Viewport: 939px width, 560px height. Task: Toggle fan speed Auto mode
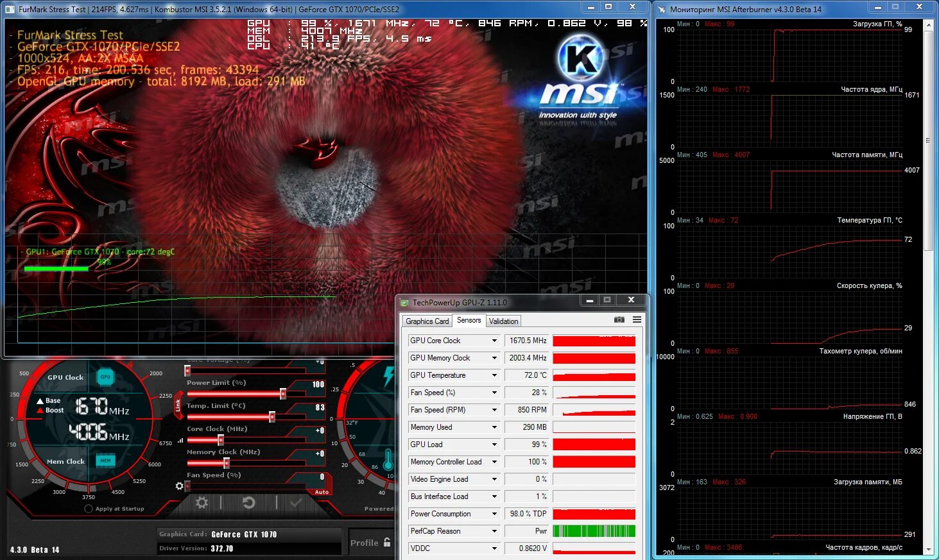click(322, 492)
